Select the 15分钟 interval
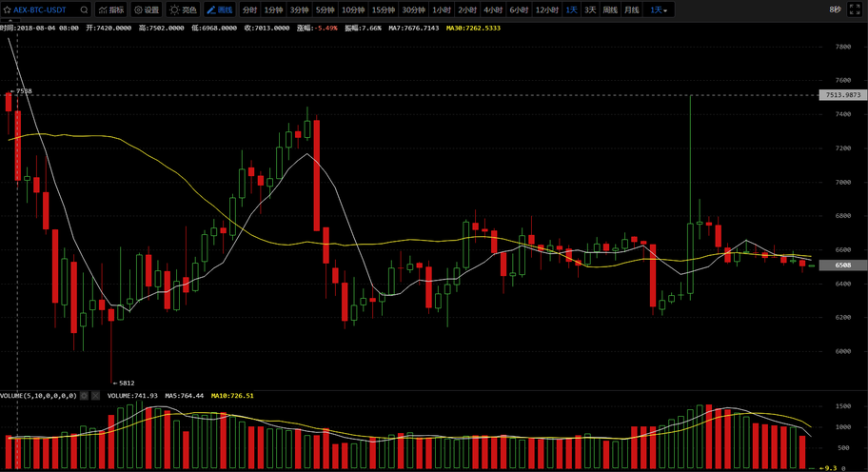Screen dimensions: 868x472 pos(383,10)
